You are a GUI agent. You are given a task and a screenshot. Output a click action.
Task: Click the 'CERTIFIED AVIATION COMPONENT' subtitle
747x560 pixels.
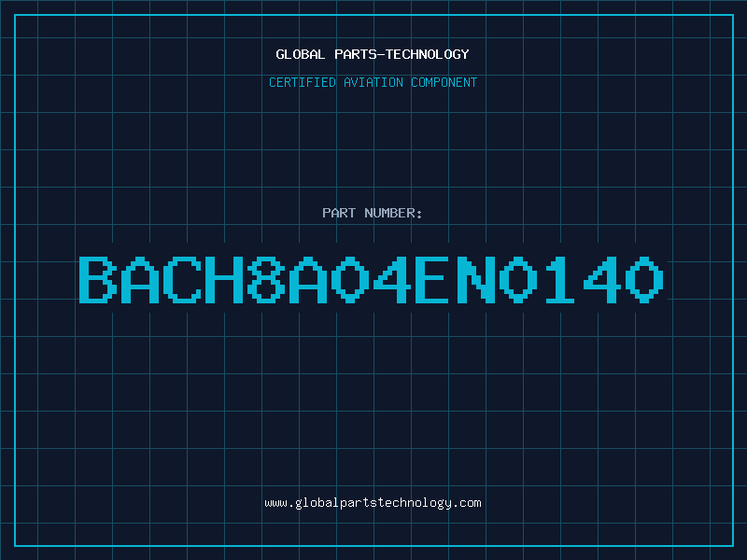(x=373, y=82)
